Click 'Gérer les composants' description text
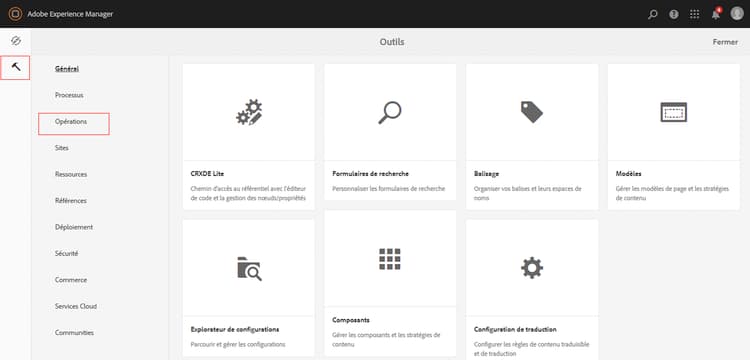The width and height of the screenshot is (750, 360). pos(386,339)
